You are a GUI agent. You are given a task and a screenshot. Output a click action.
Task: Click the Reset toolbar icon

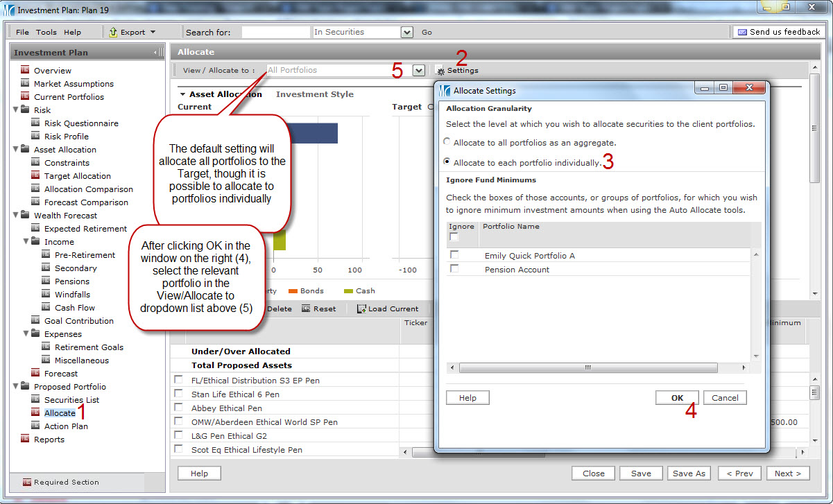(306, 309)
